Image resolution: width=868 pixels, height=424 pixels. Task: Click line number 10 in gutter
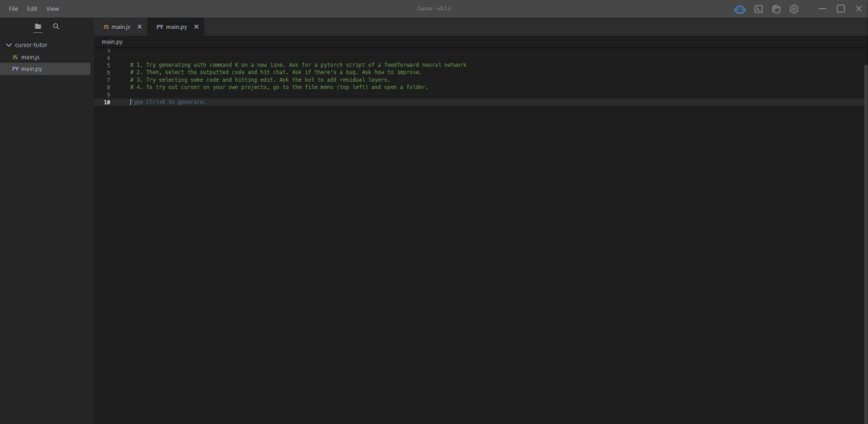click(x=107, y=102)
